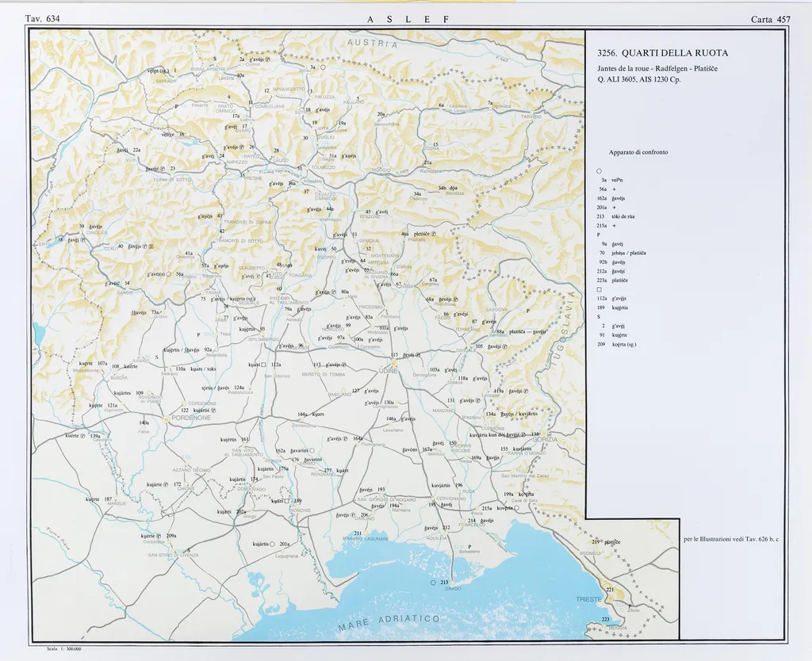Click the "MARE ADRIATICO" sea label

coord(390,621)
